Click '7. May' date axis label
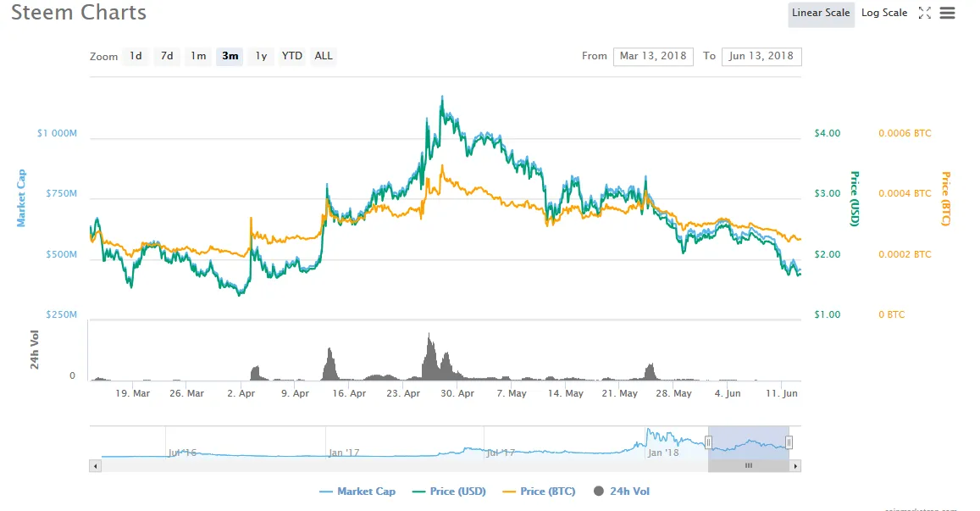This screenshot has height=511, width=980. [x=512, y=393]
